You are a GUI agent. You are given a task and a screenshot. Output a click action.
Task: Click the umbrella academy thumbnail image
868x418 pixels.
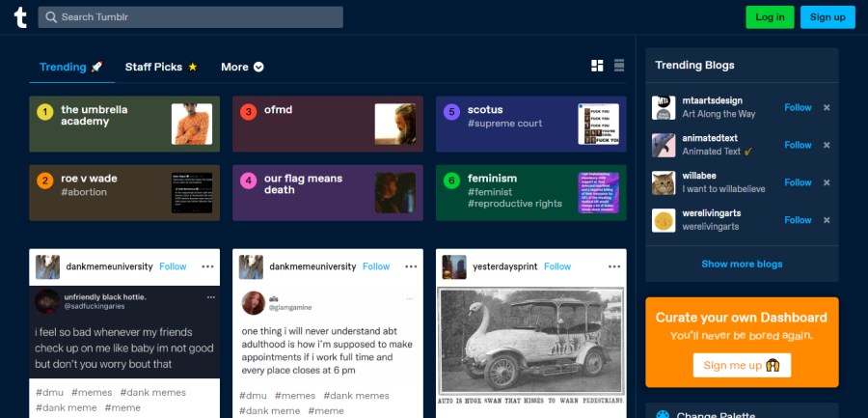pyautogui.click(x=192, y=125)
